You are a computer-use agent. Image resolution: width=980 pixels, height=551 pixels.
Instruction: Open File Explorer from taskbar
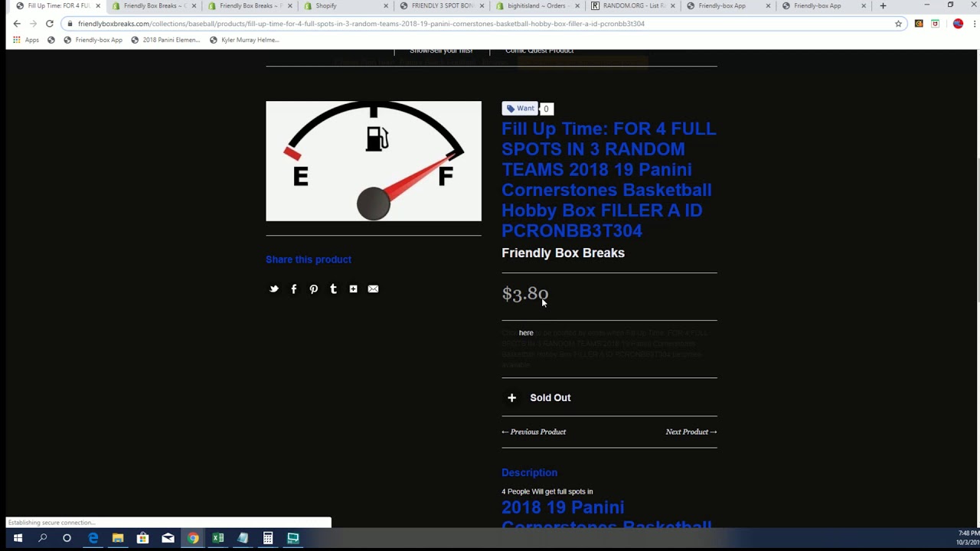click(118, 539)
